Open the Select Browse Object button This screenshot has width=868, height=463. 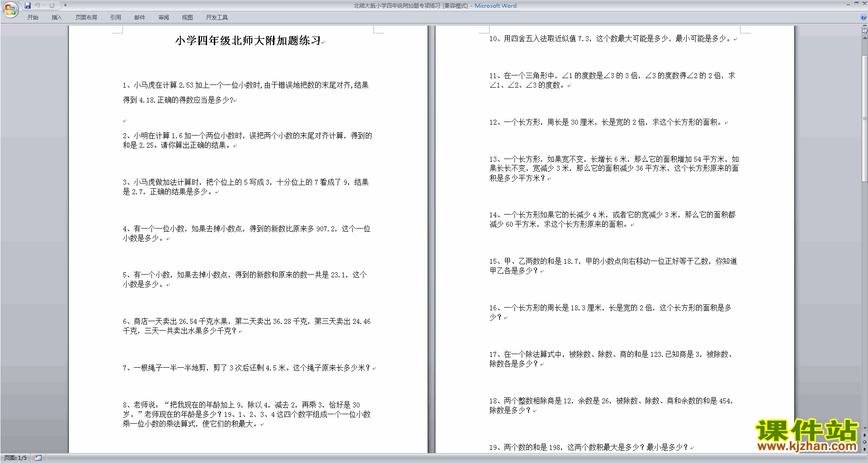click(864, 442)
